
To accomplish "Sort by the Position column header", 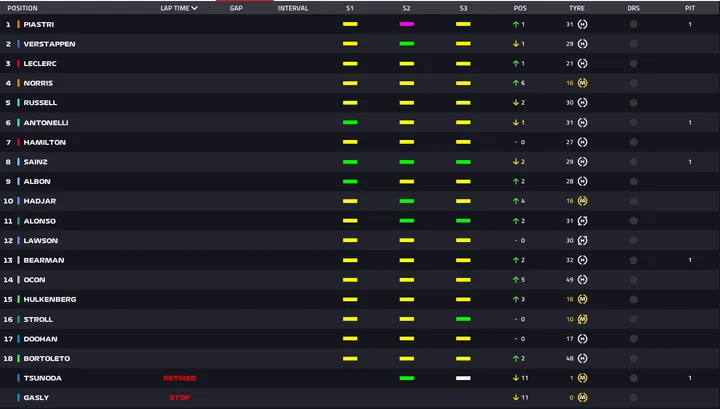I will point(22,8).
